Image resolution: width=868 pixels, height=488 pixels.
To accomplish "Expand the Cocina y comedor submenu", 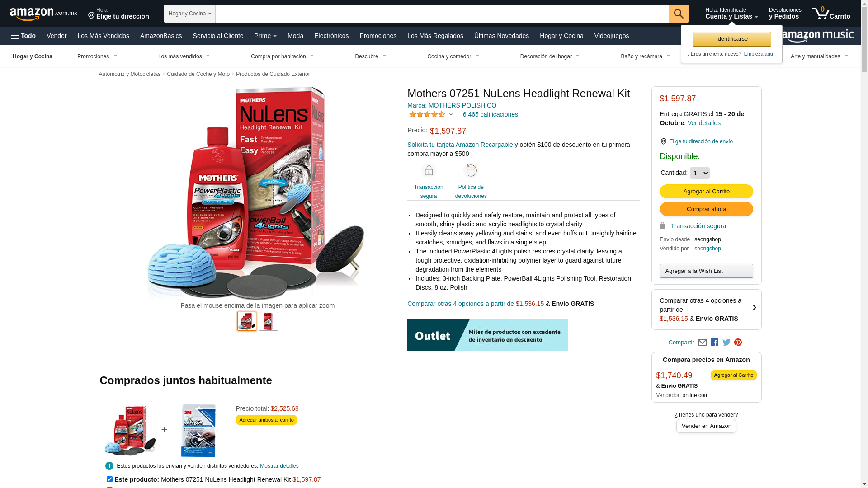I will point(453,56).
